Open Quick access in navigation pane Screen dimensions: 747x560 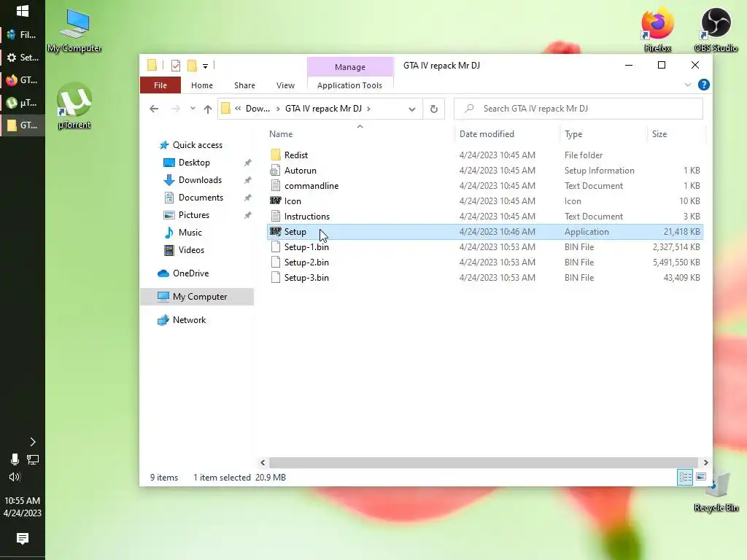(x=197, y=145)
